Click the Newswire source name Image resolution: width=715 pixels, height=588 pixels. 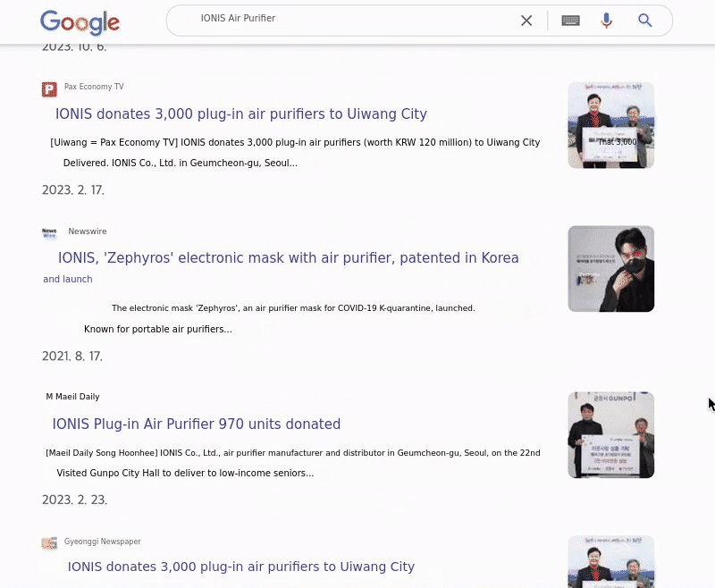(88, 231)
